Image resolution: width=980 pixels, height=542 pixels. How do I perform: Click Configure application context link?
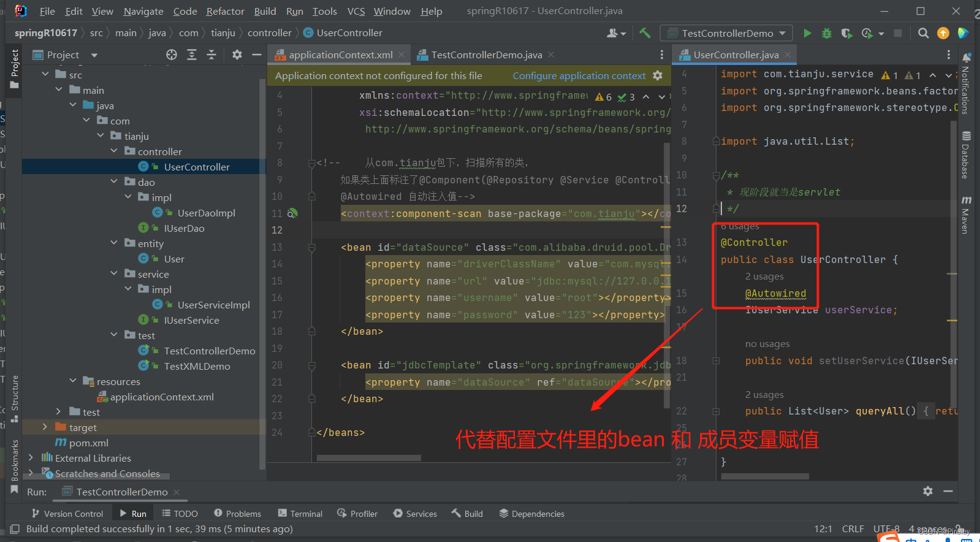[x=579, y=75]
